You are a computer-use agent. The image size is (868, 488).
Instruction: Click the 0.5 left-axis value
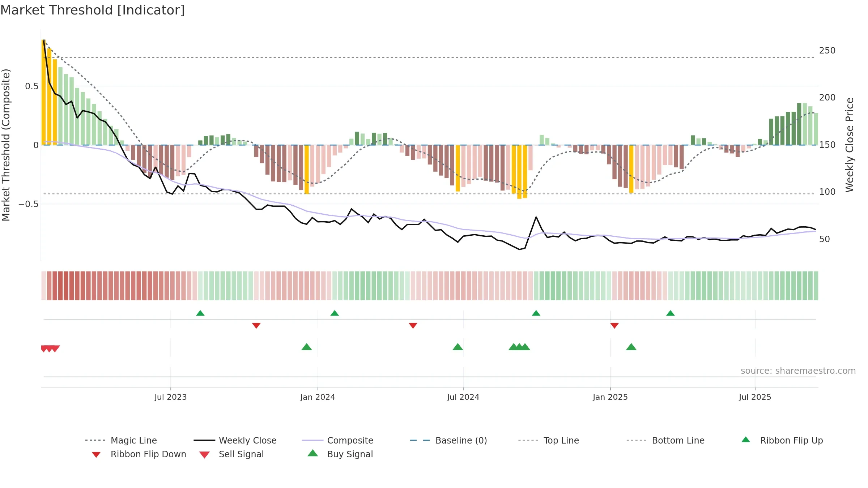[32, 86]
